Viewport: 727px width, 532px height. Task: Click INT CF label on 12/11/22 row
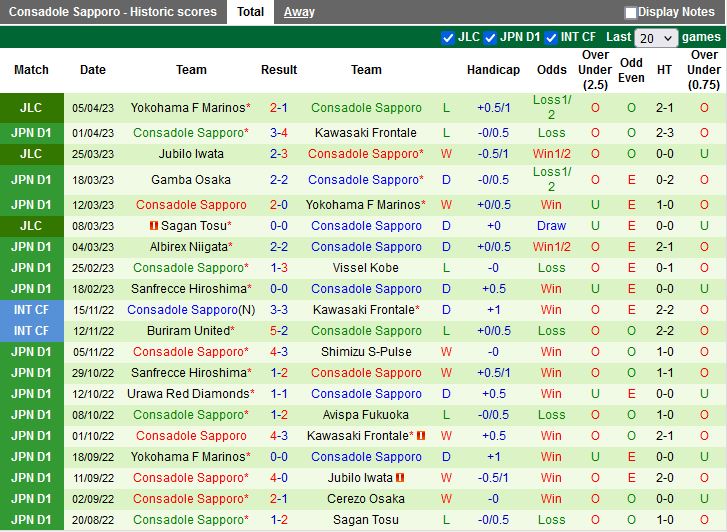tap(31, 331)
